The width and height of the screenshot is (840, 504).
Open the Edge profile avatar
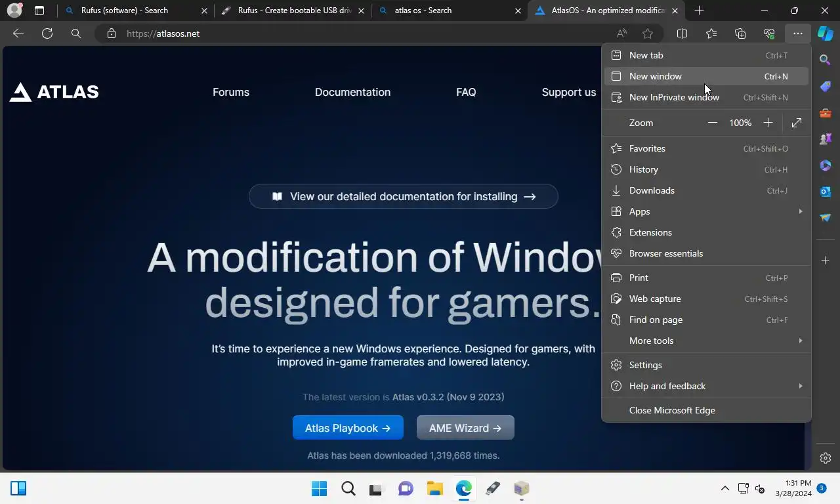click(14, 10)
